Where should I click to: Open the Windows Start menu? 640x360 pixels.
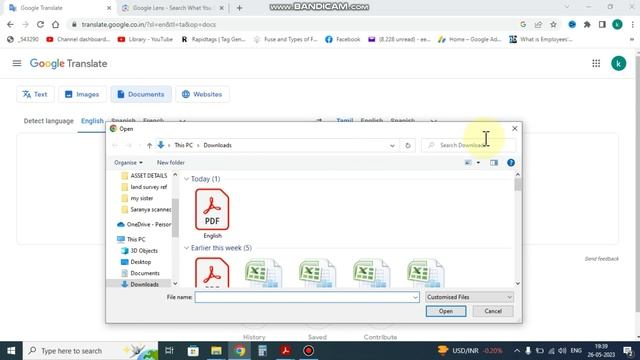(x=11, y=351)
